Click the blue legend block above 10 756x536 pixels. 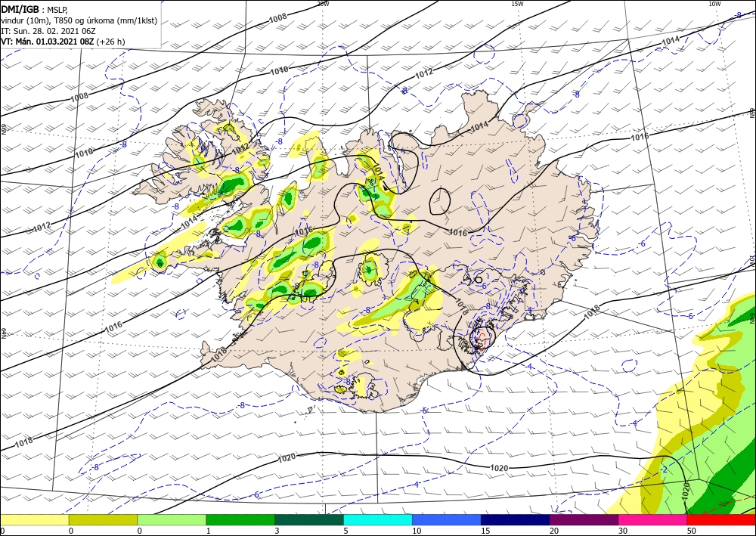click(447, 519)
